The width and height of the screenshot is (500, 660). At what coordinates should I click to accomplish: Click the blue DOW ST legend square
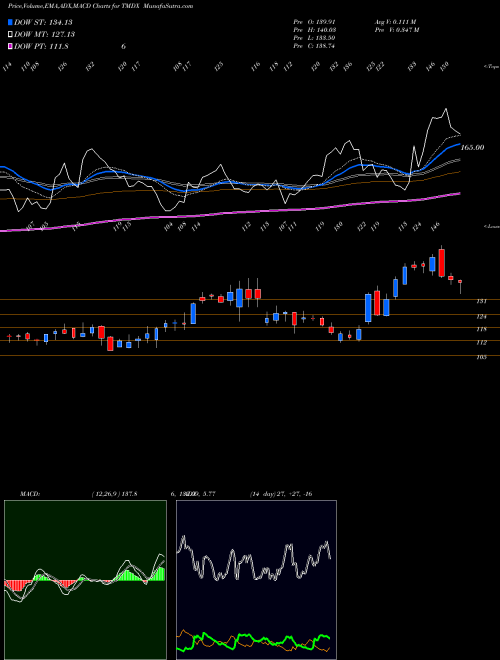click(x=10, y=22)
